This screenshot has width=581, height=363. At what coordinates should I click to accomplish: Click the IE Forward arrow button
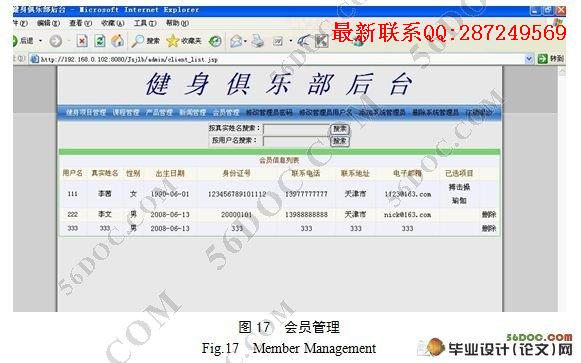click(56, 41)
